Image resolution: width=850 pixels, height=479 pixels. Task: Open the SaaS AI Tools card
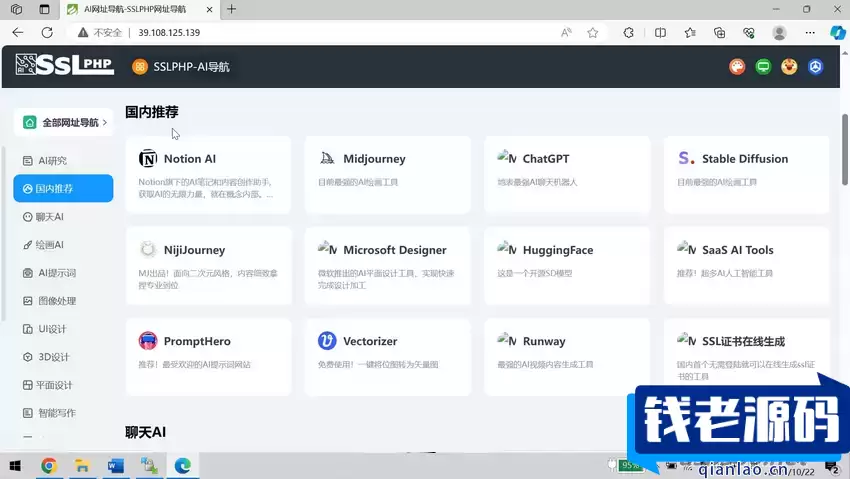(746, 266)
